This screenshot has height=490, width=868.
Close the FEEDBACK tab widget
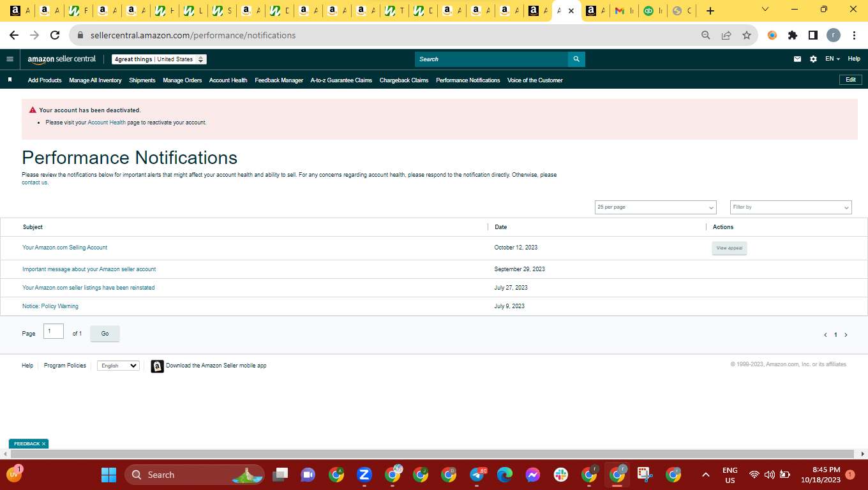(44, 444)
